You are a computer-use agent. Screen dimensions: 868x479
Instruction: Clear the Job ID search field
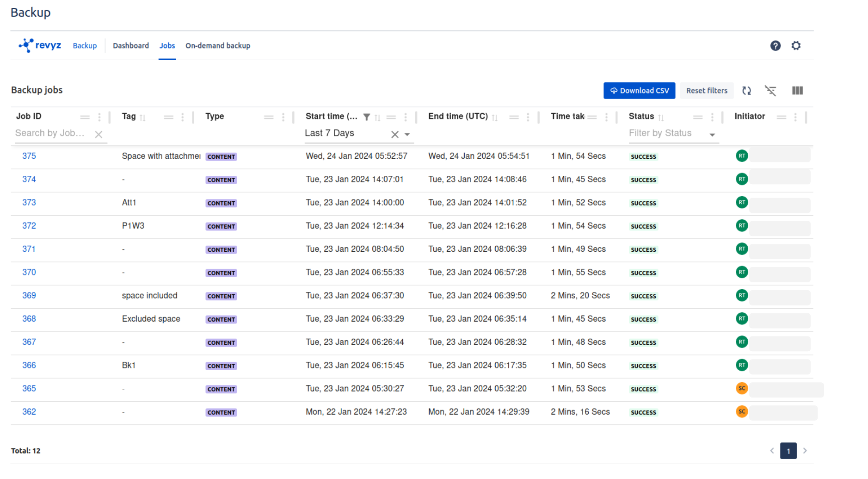click(98, 134)
